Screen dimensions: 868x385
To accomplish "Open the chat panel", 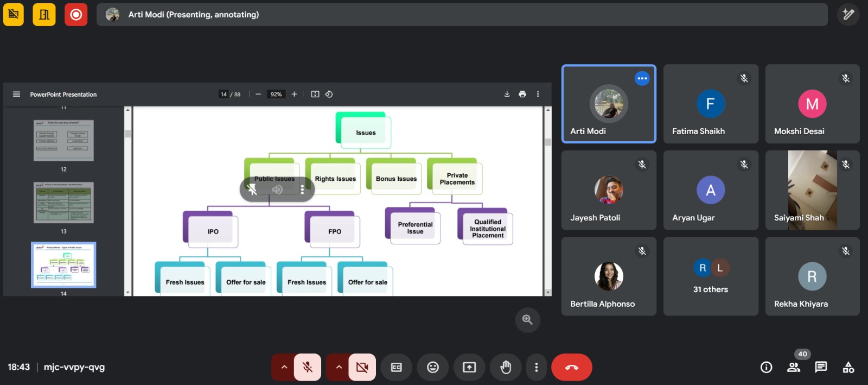I will [x=821, y=368].
